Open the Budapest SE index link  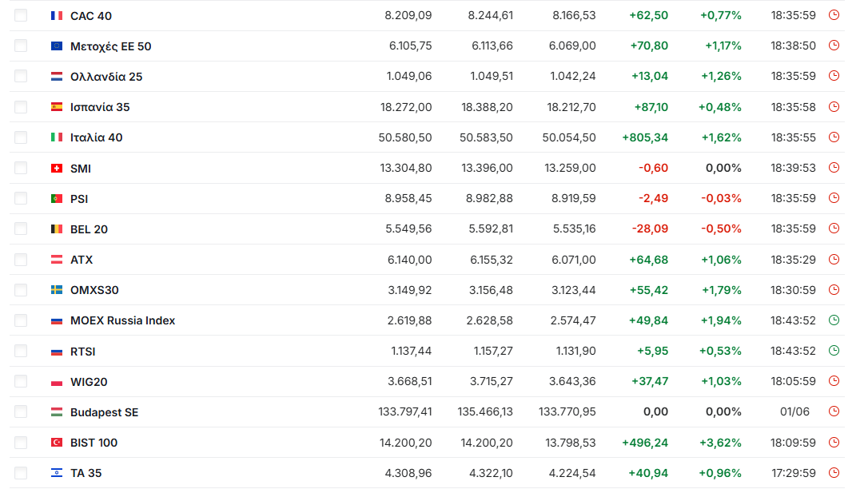104,412
